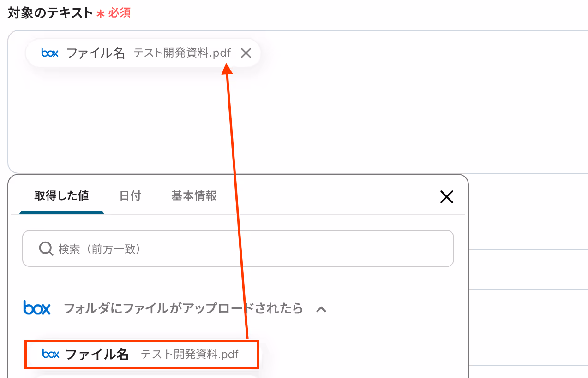Collapse the フォルダにファイルがアップロードされたら section
Image resolution: width=588 pixels, height=378 pixels.
(x=321, y=309)
